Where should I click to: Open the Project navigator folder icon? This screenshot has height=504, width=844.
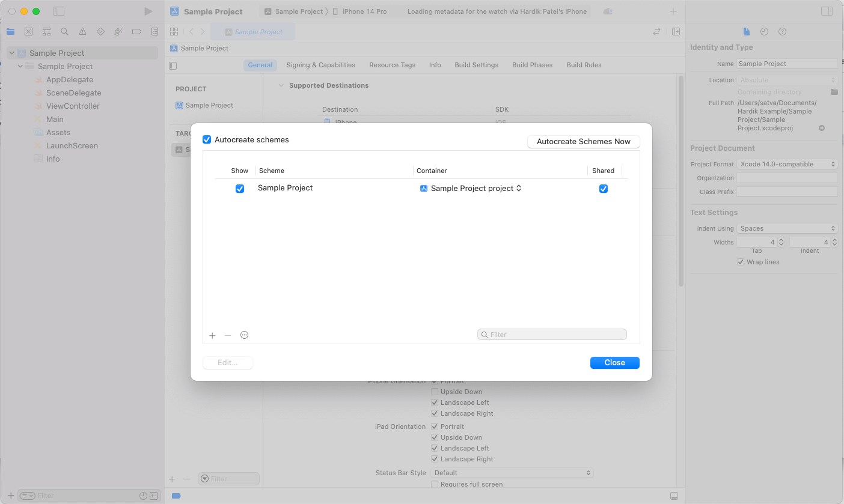[x=10, y=32]
